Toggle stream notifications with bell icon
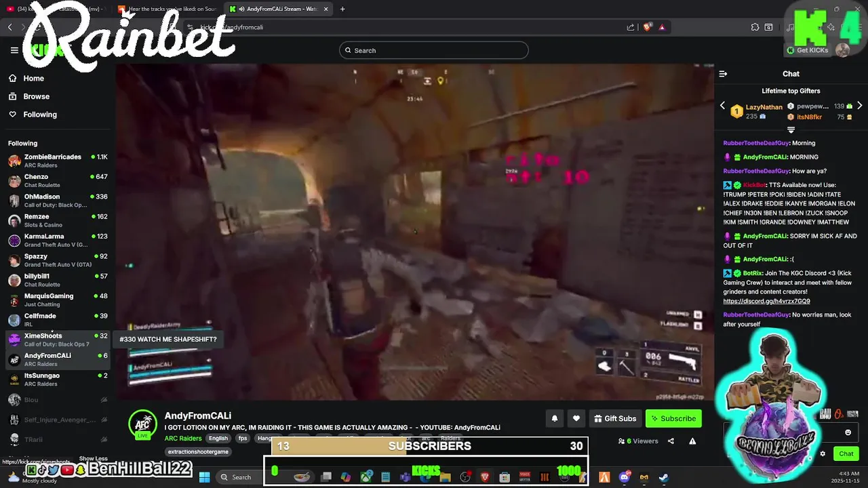868x488 pixels. click(x=555, y=419)
